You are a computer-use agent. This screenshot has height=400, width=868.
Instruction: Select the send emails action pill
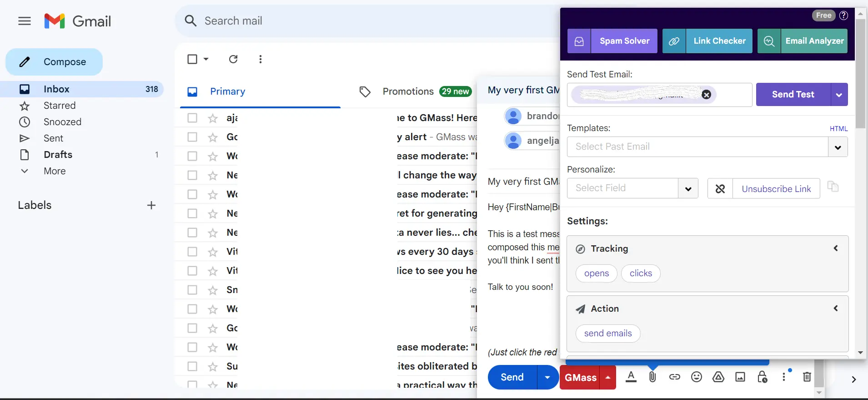[608, 333]
